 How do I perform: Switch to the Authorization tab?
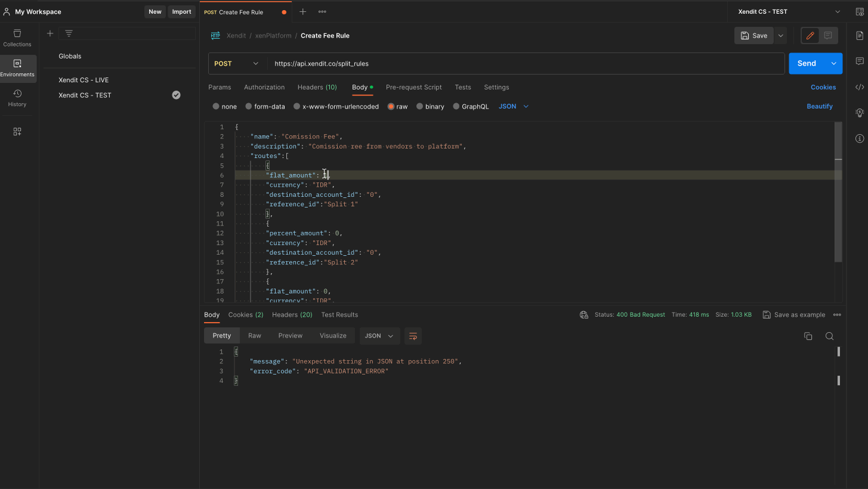click(x=264, y=87)
